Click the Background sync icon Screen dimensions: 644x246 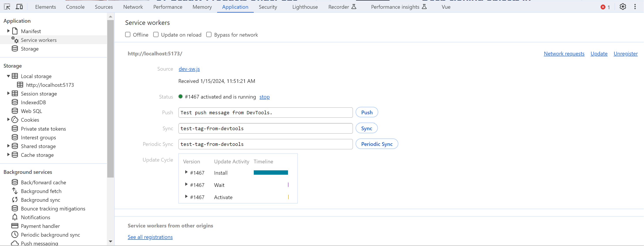(x=15, y=200)
